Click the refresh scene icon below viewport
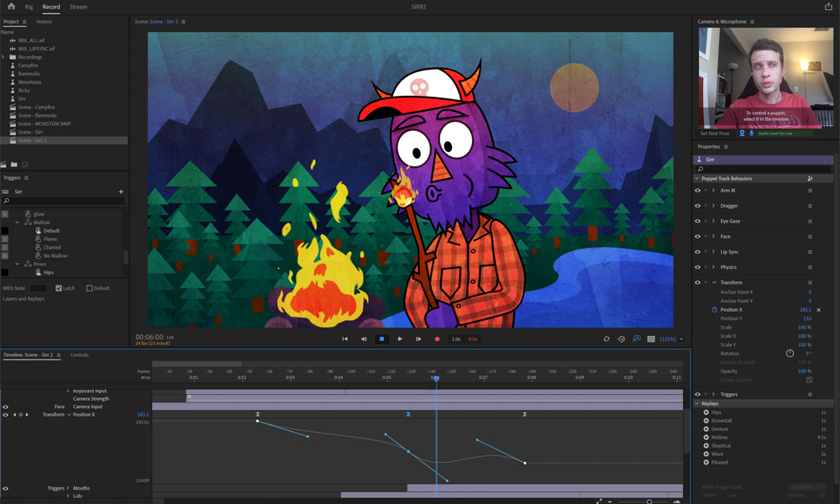Screen dimensions: 840x504 pyautogui.click(x=606, y=339)
